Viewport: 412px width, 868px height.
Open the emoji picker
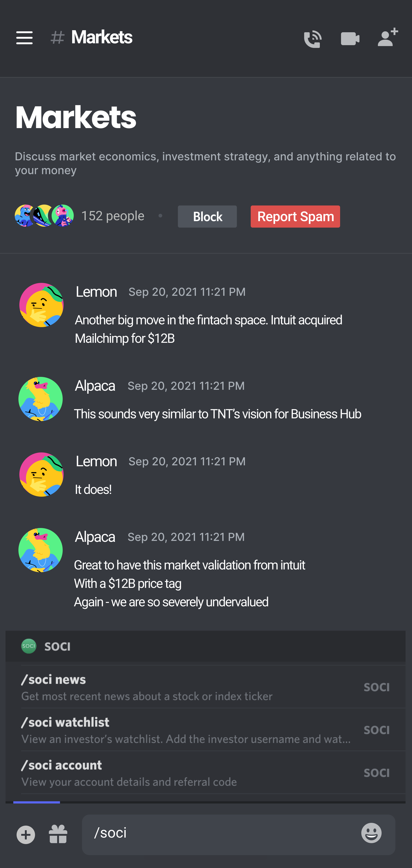pos(371,833)
